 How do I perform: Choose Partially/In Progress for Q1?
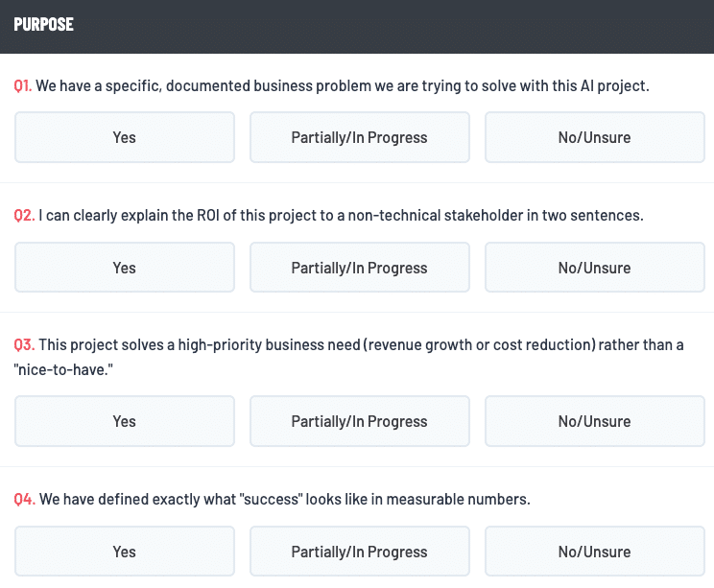[359, 137]
